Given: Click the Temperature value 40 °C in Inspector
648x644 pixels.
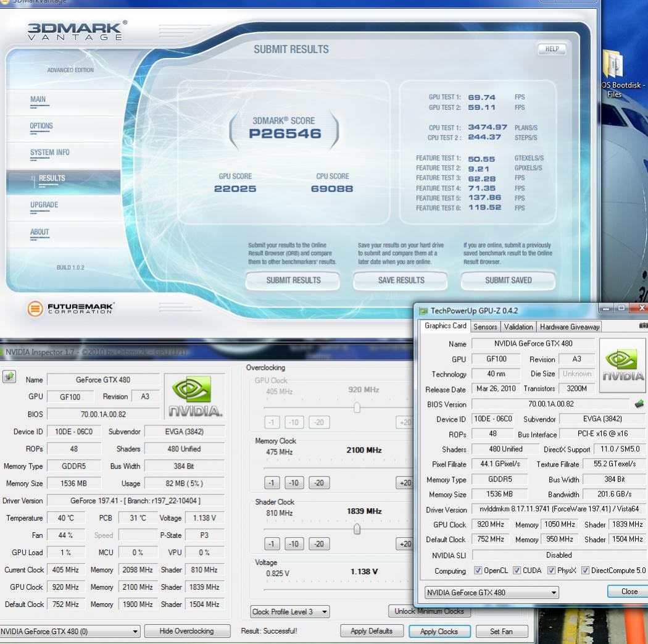Looking at the screenshot, I should click(x=66, y=518).
